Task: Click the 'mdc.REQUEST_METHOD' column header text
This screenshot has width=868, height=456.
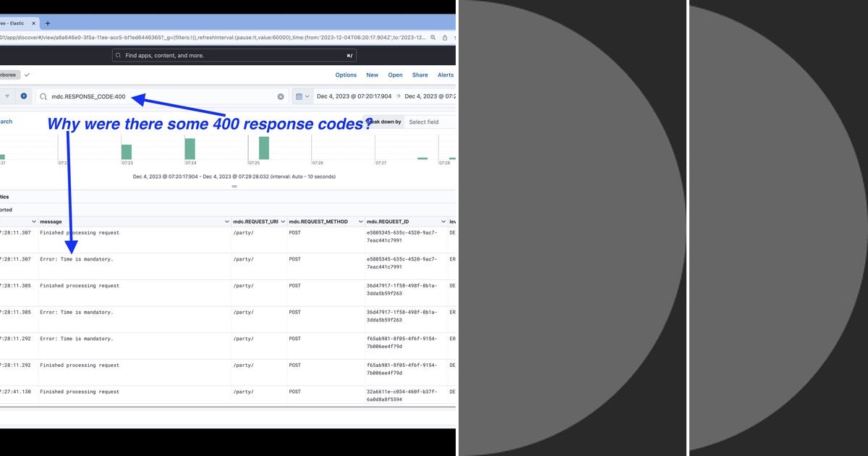Action: tap(318, 221)
